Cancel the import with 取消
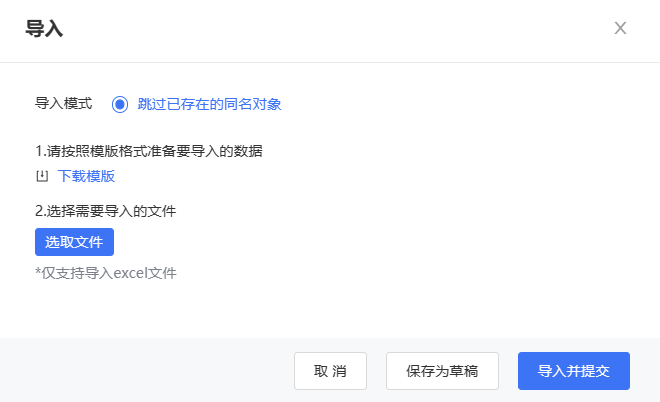Viewport: 660px width, 402px height. 330,371
